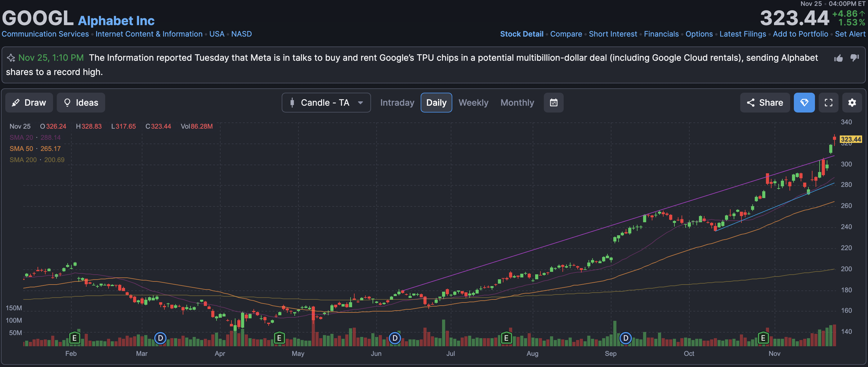Open chart settings gear
The height and width of the screenshot is (367, 868).
[852, 103]
